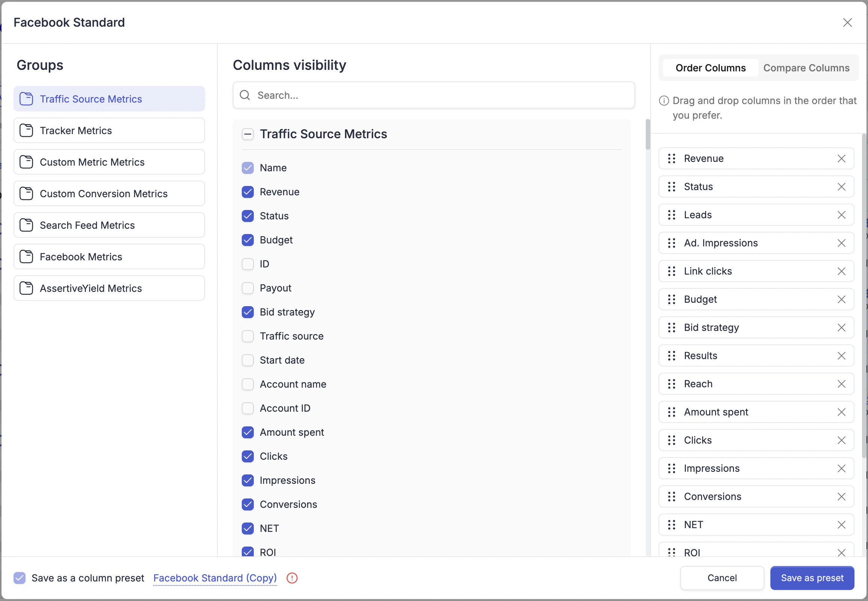Image resolution: width=868 pixels, height=601 pixels.
Task: Enable the Account ID column checkbox
Action: click(248, 409)
